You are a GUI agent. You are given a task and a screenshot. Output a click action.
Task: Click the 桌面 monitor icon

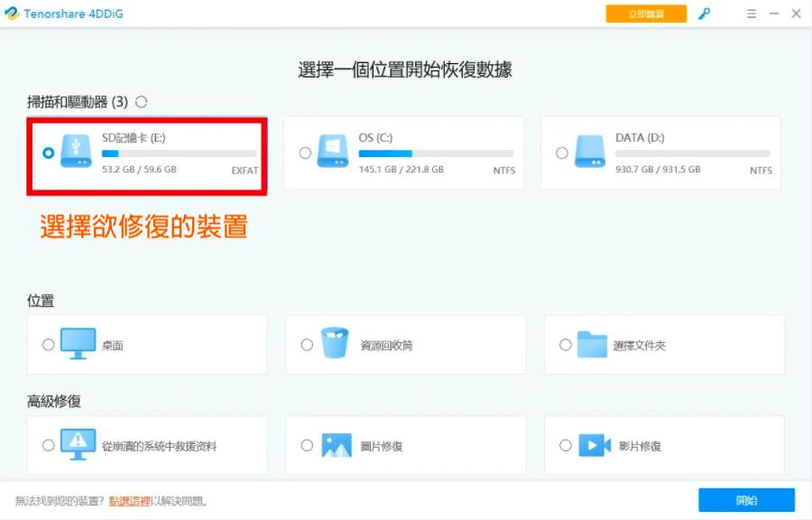point(78,343)
